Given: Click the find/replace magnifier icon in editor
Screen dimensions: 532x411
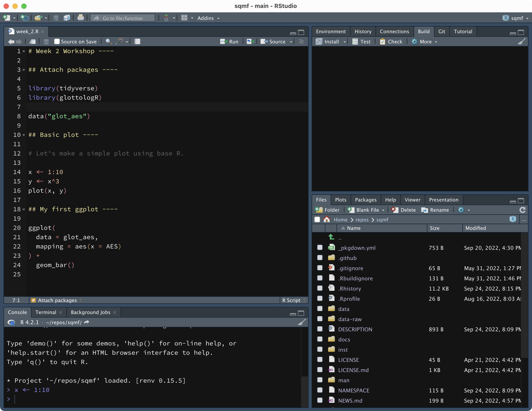Looking at the screenshot, I should click(x=108, y=42).
